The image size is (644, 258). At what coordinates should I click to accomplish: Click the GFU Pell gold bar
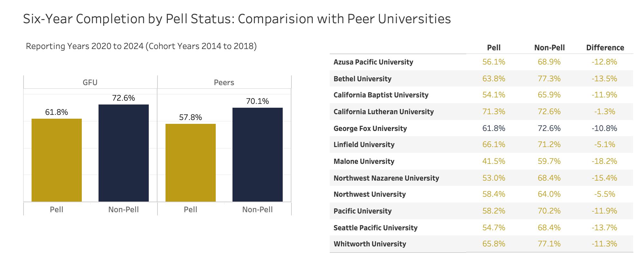tap(57, 160)
